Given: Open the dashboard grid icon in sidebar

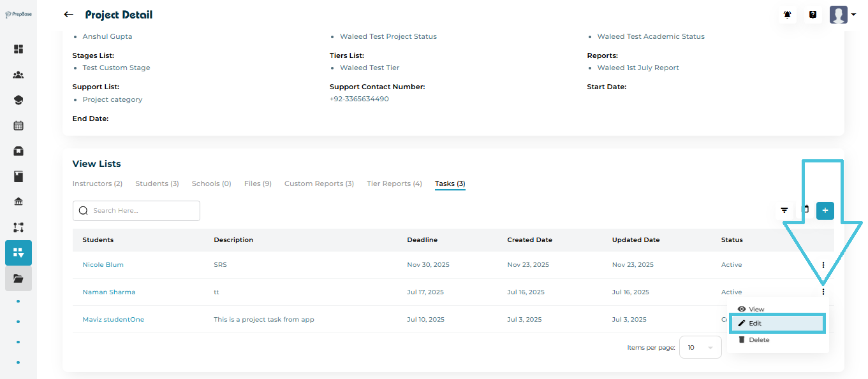Looking at the screenshot, I should (x=18, y=49).
